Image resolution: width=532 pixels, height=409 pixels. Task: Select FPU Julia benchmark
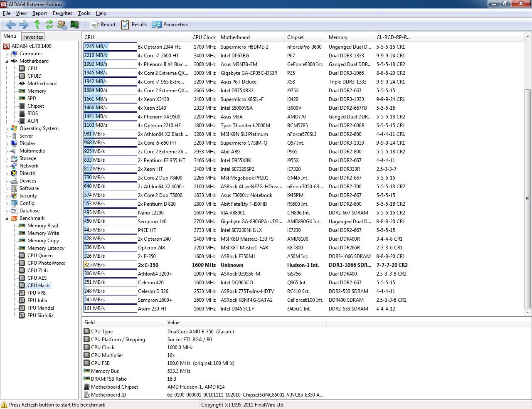[x=37, y=301]
